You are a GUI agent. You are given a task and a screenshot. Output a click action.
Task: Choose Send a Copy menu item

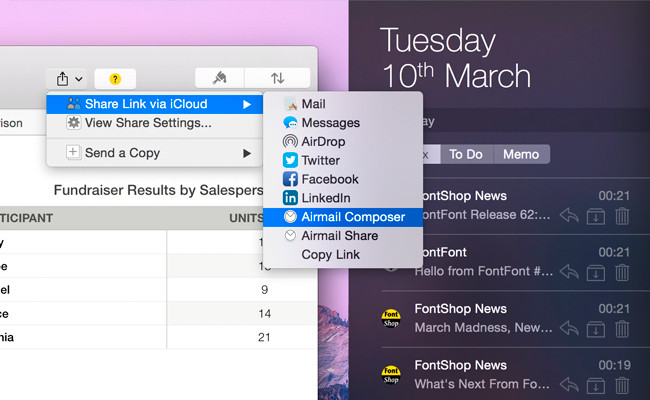[x=155, y=153]
